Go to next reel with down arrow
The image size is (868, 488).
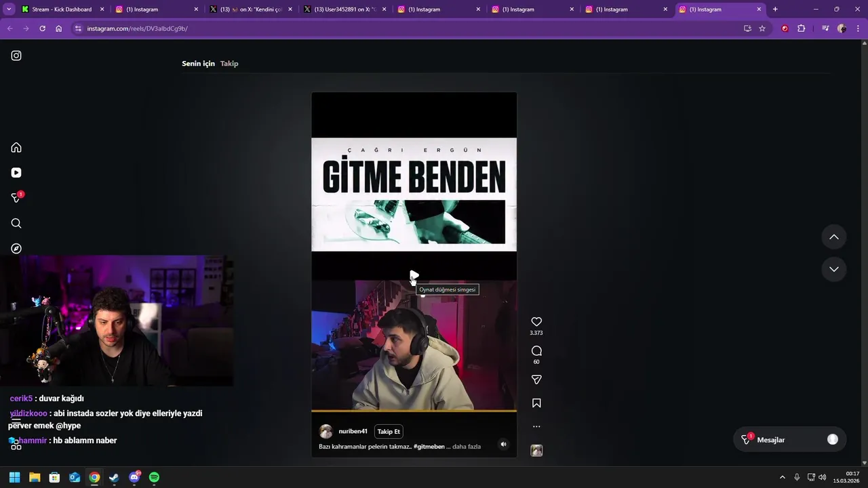coord(834,269)
